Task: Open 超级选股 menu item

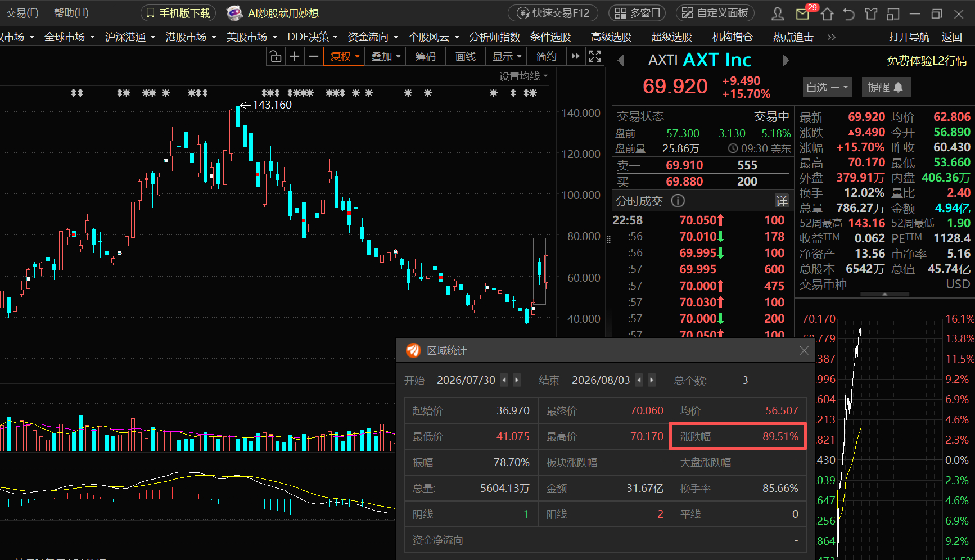Action: pyautogui.click(x=672, y=37)
